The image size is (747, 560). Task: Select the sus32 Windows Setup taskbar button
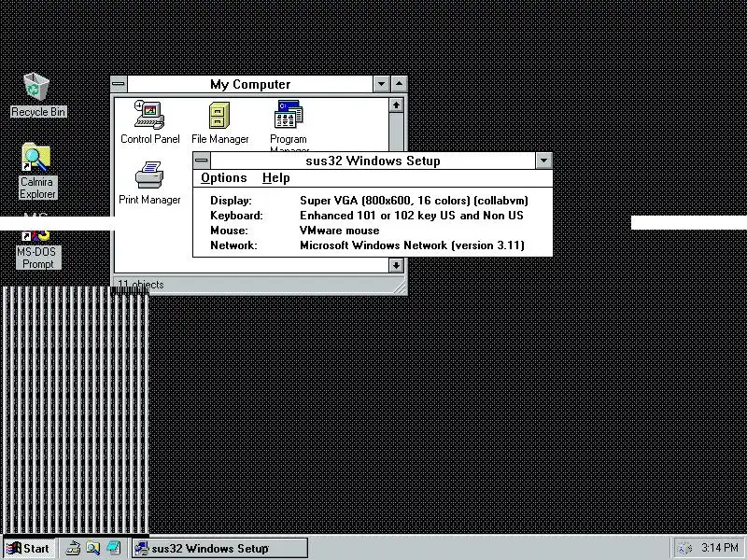pos(219,548)
